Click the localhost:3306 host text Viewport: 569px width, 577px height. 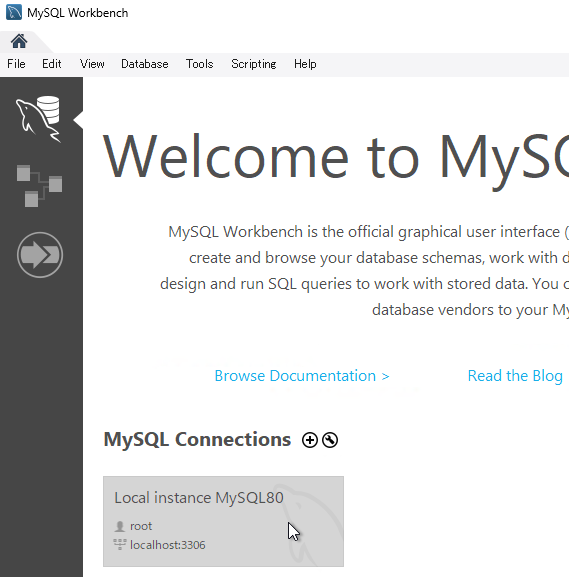click(167, 545)
